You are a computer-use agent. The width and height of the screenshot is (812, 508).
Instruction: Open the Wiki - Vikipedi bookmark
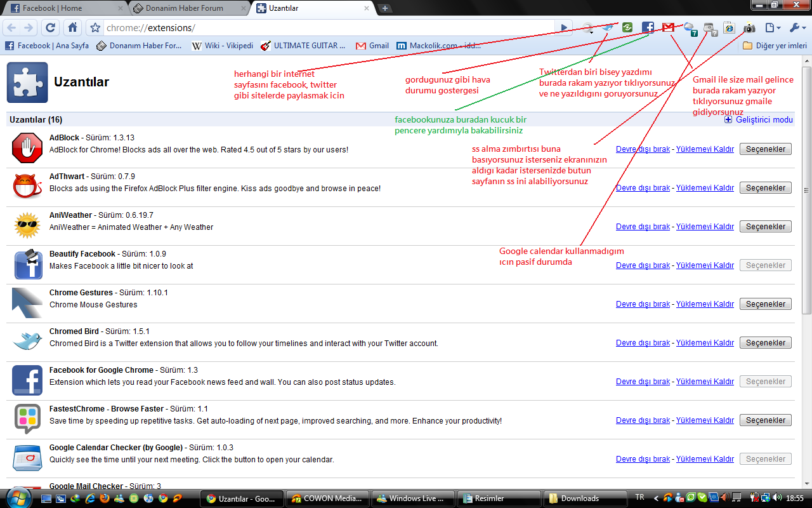[223, 46]
